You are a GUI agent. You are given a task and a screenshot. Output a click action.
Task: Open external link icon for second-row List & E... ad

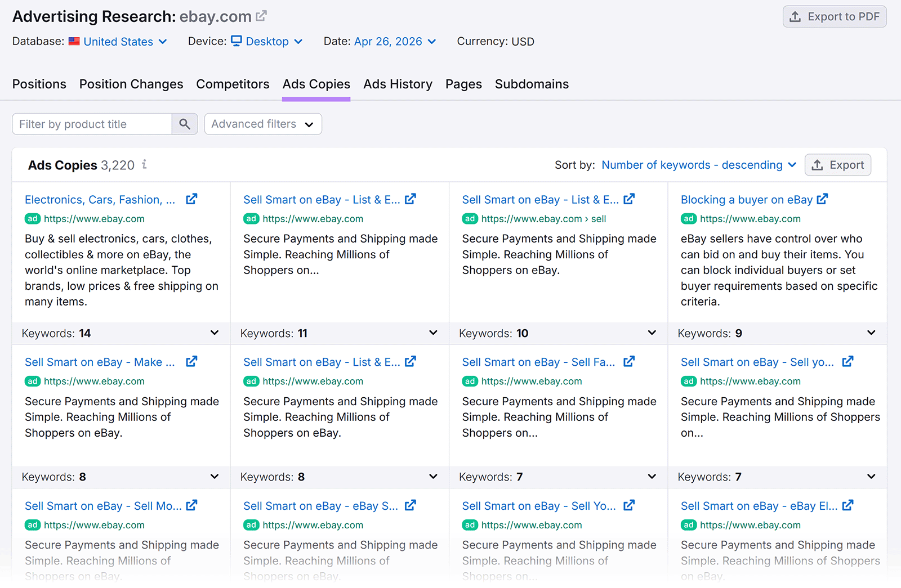[411, 362]
